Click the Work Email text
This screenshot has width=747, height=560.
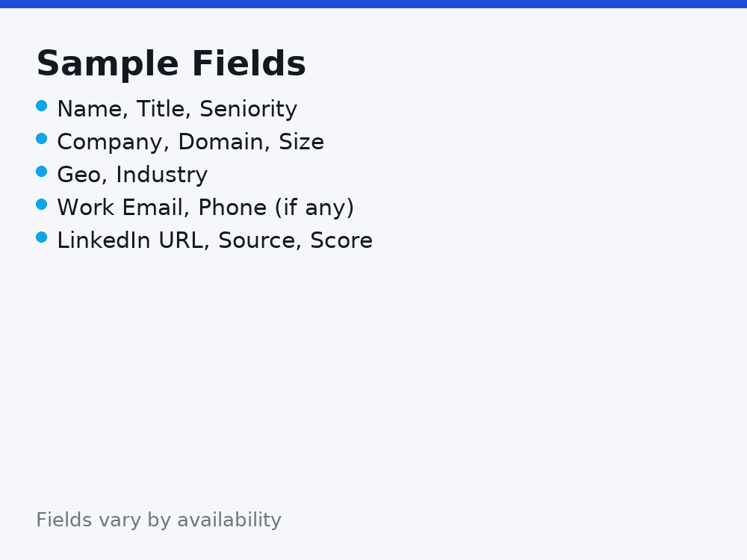(120, 207)
